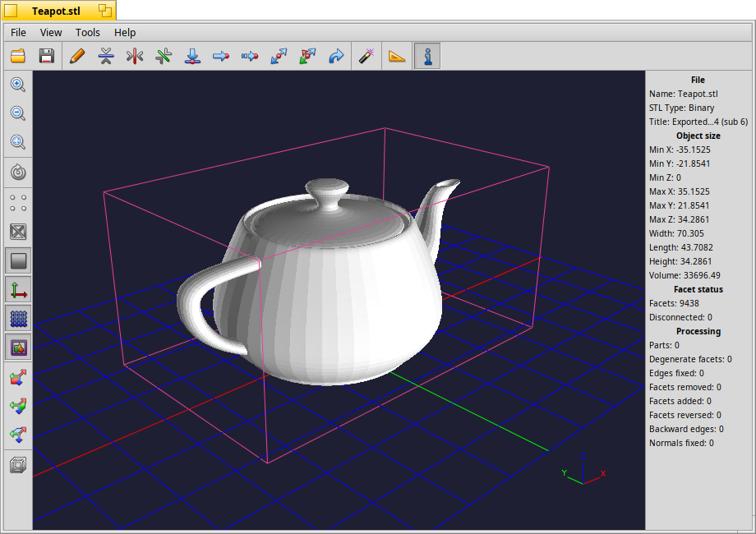Click the 'Max Z: 34.2861' value
756x534 pixels.
(x=679, y=220)
